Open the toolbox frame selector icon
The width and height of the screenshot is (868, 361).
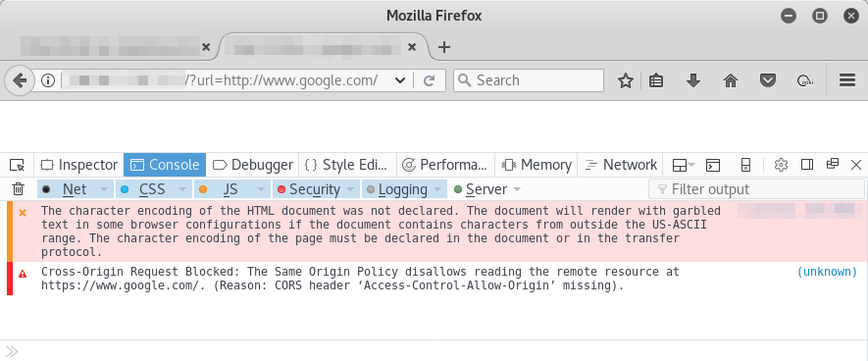click(x=684, y=165)
